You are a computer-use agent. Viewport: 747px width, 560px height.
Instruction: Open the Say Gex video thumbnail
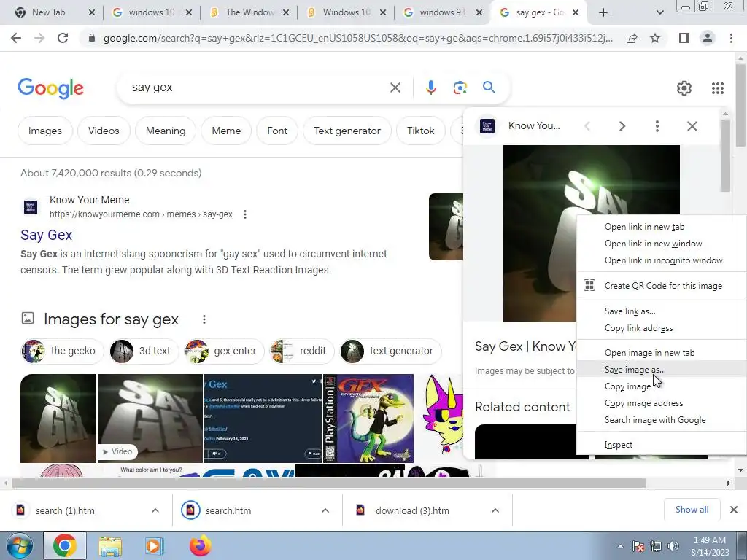coord(150,418)
